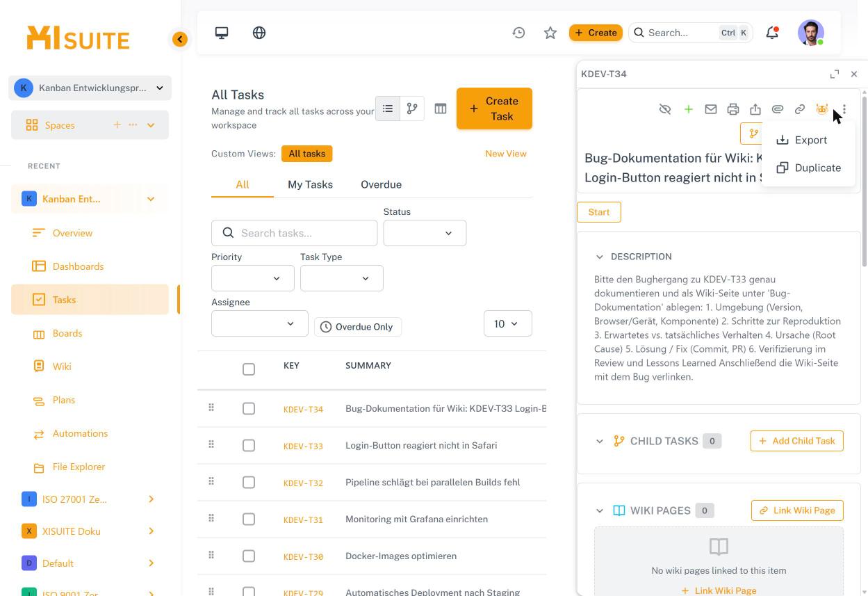Click the Create Task button

point(494,108)
